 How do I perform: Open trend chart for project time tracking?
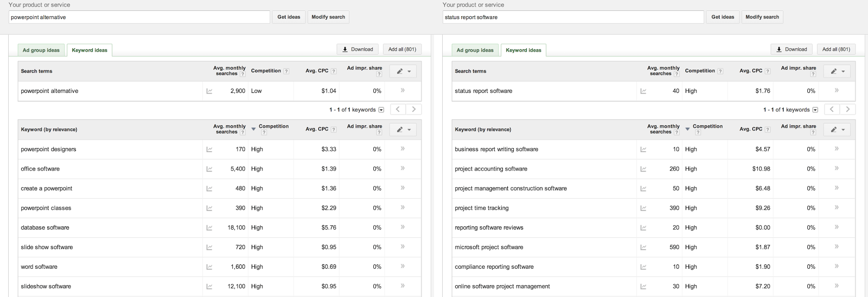tap(643, 208)
